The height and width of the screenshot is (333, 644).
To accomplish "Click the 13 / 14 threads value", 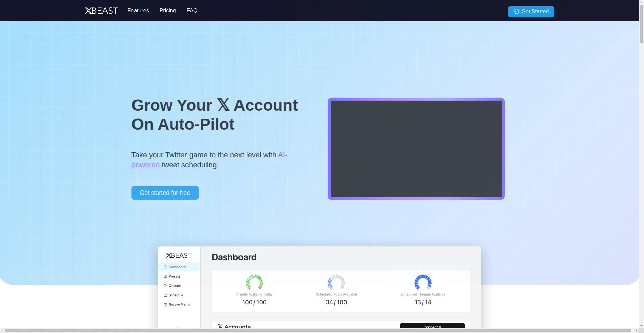I will (x=423, y=302).
